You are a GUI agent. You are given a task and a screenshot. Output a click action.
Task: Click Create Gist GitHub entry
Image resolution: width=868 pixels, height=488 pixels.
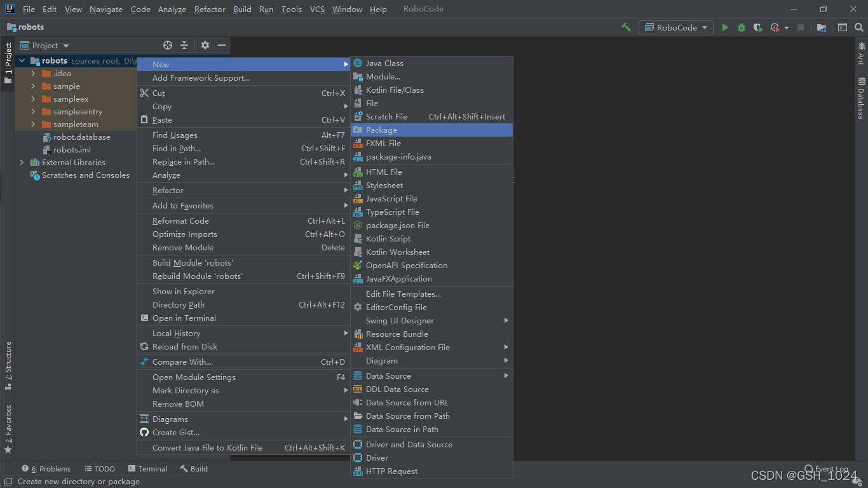click(243, 432)
